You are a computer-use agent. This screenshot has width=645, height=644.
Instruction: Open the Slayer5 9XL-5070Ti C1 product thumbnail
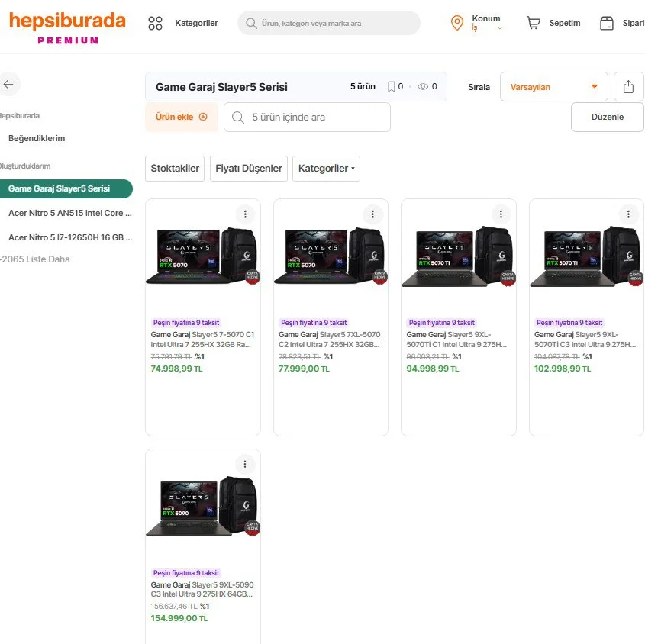459,257
